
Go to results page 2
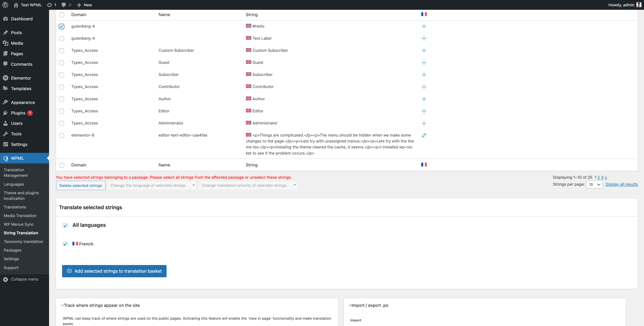point(599,177)
